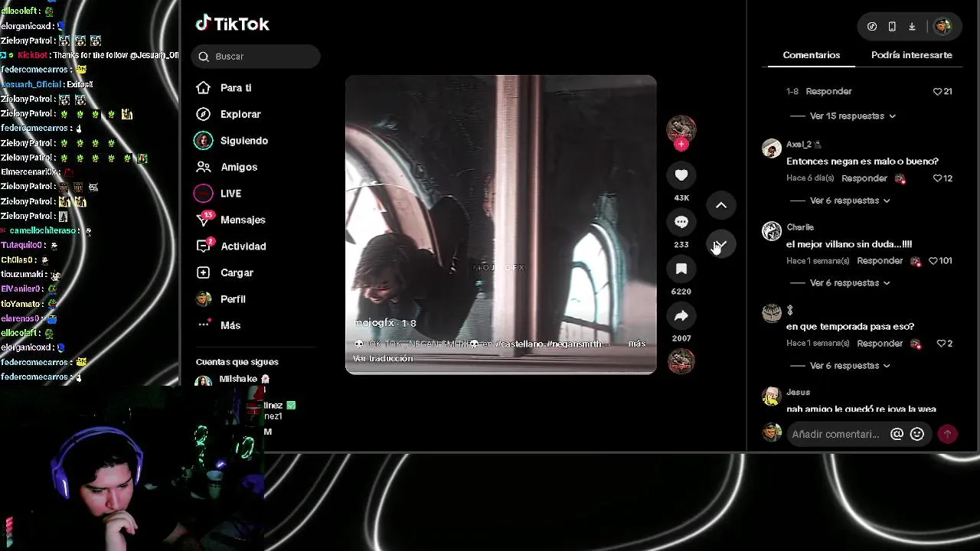Go to previous video up arrow
980x551 pixels.
tap(720, 205)
